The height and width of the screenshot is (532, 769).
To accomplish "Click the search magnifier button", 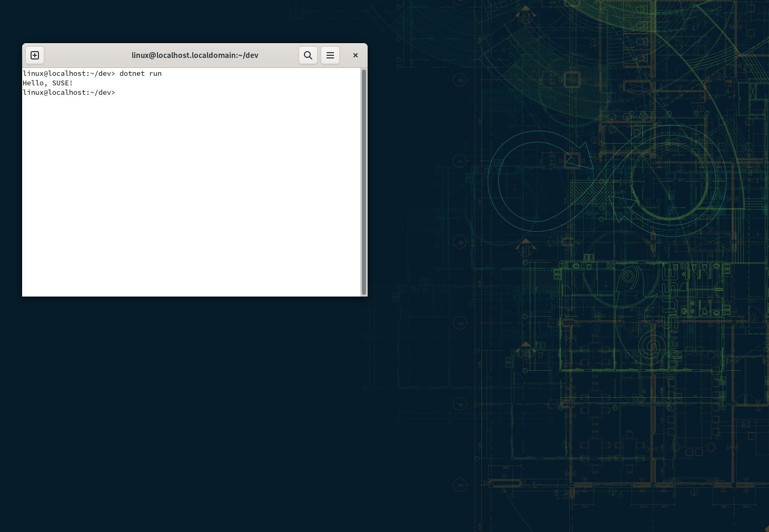I will (308, 55).
